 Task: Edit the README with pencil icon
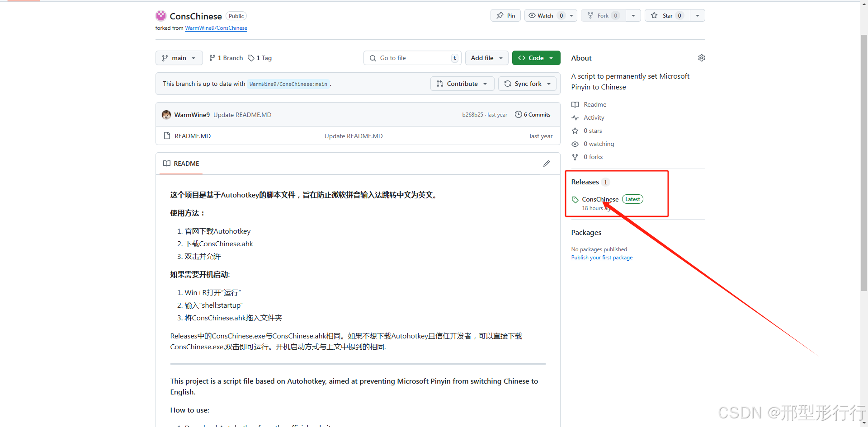point(547,164)
